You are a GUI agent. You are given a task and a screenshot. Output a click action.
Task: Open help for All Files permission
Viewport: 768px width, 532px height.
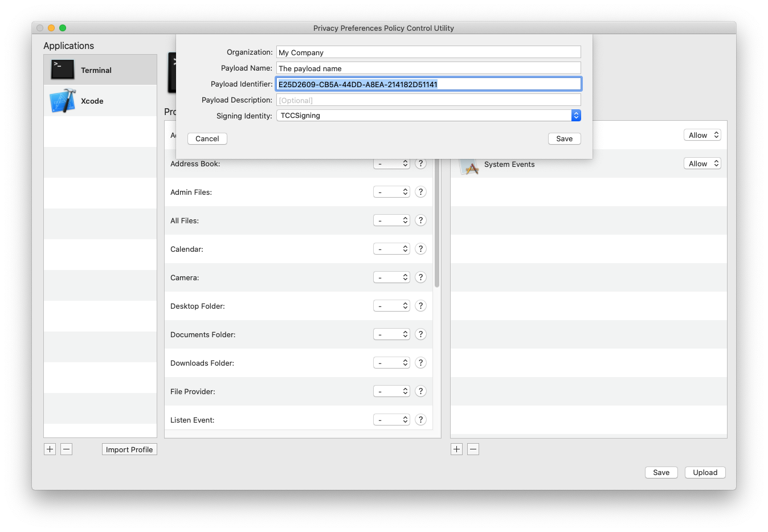pyautogui.click(x=420, y=220)
